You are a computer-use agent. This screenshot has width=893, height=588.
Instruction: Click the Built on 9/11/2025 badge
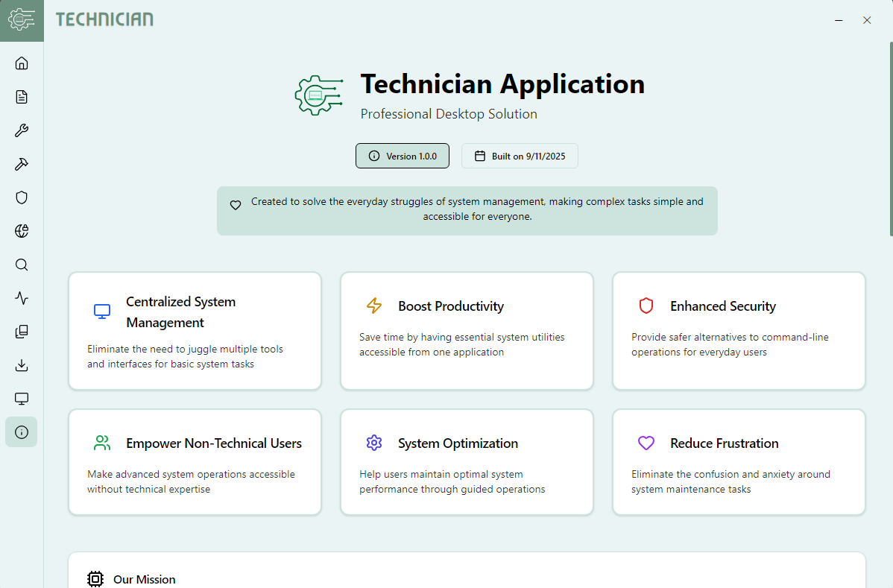[x=520, y=156]
